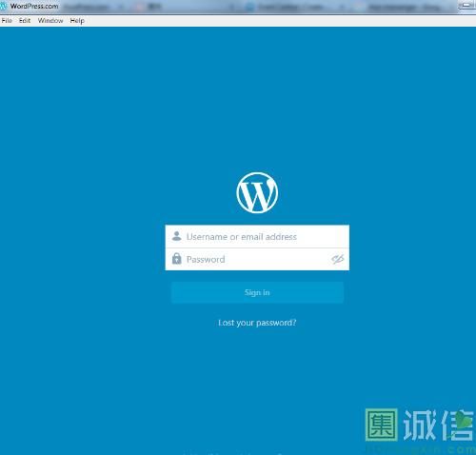Screen dimensions: 476x455
Task: Follow the Lost your password? link
Action: [257, 323]
